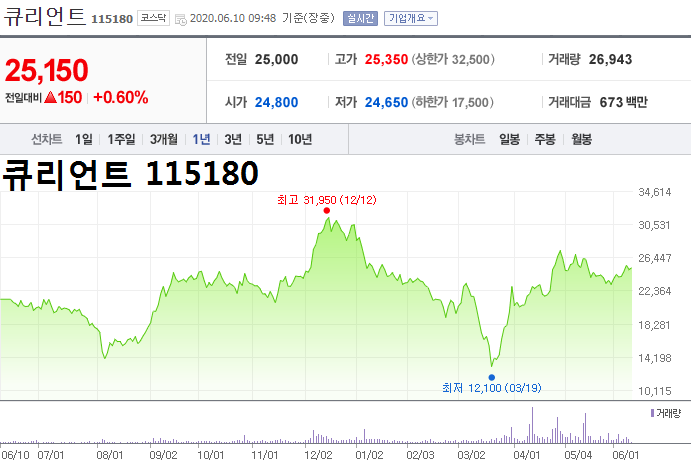Click the current price 25,150
691x474 pixels.
click(47, 70)
